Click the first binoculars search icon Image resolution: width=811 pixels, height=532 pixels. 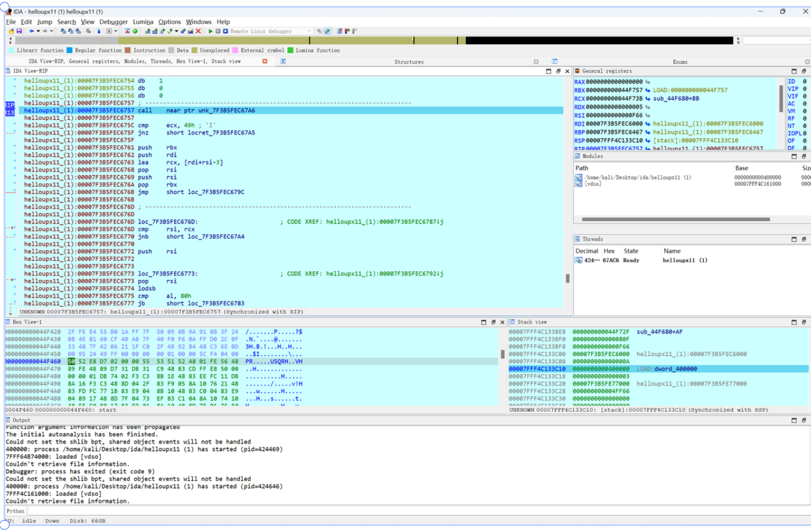(x=63, y=31)
